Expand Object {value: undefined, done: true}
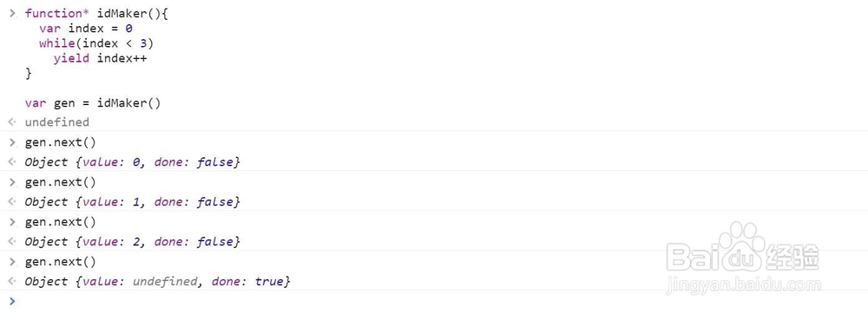This screenshot has width=868, height=314. (158, 282)
